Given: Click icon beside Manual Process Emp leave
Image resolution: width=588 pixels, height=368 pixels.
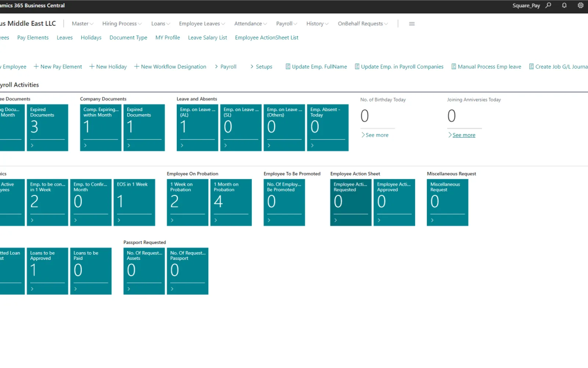Looking at the screenshot, I should click(x=454, y=67).
